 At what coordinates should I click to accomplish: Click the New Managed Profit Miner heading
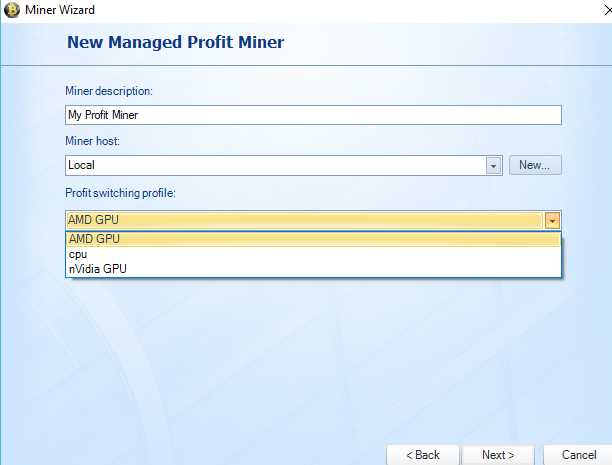pos(176,42)
